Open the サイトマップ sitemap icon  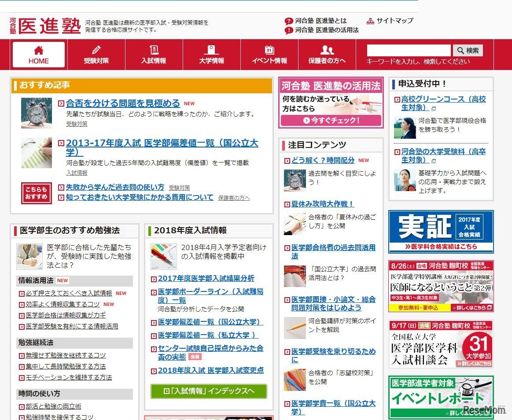(x=369, y=20)
